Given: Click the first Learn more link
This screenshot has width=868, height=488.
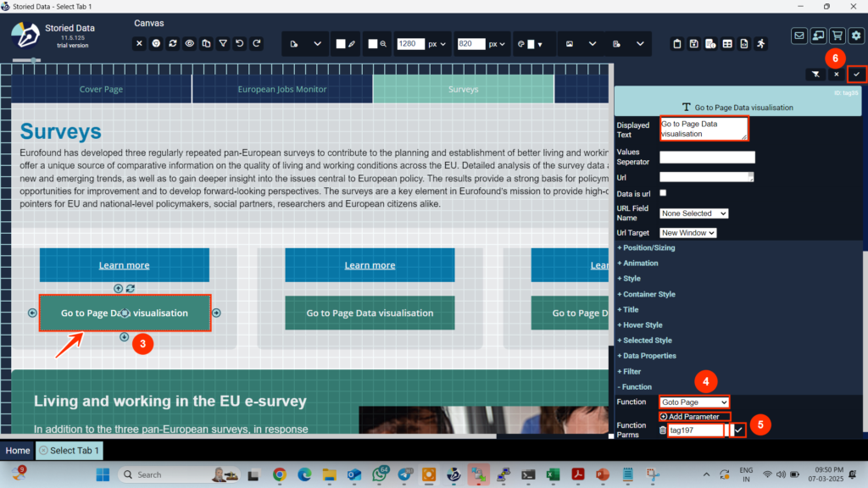Looking at the screenshot, I should (124, 265).
